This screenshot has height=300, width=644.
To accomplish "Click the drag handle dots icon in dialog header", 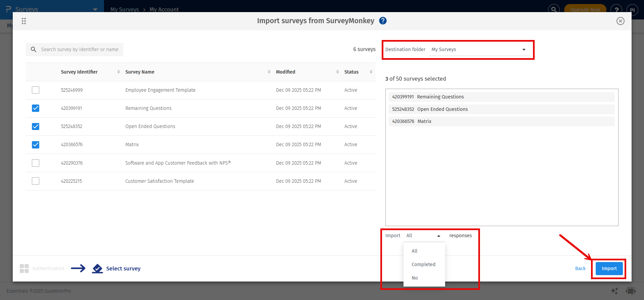I will click(x=24, y=21).
